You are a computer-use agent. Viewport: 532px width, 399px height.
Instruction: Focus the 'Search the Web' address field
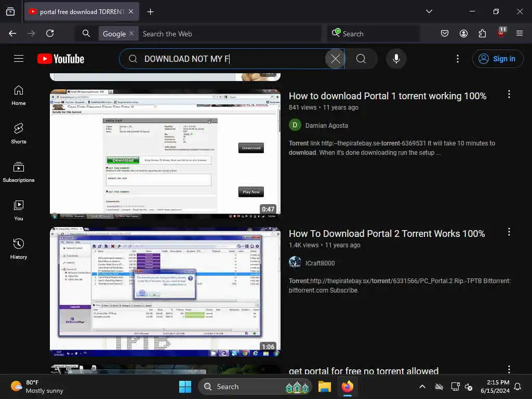point(230,34)
